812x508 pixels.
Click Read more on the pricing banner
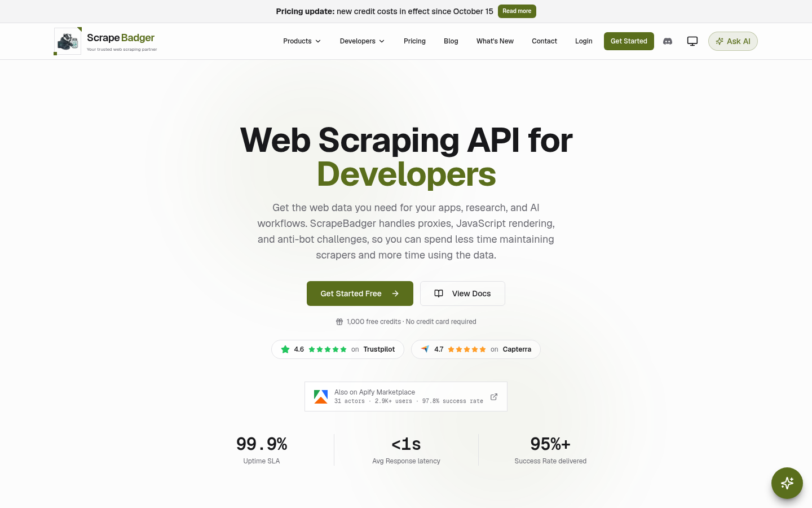click(x=517, y=11)
